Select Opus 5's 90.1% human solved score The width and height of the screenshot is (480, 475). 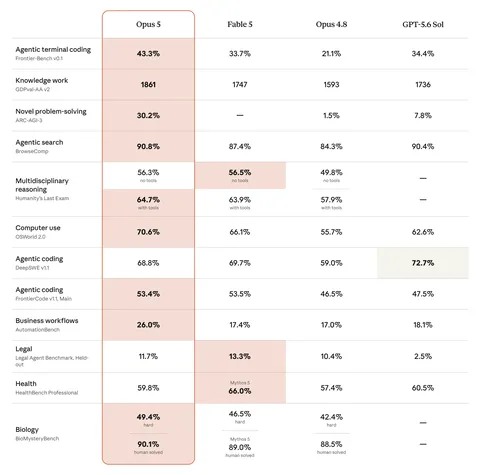click(148, 447)
